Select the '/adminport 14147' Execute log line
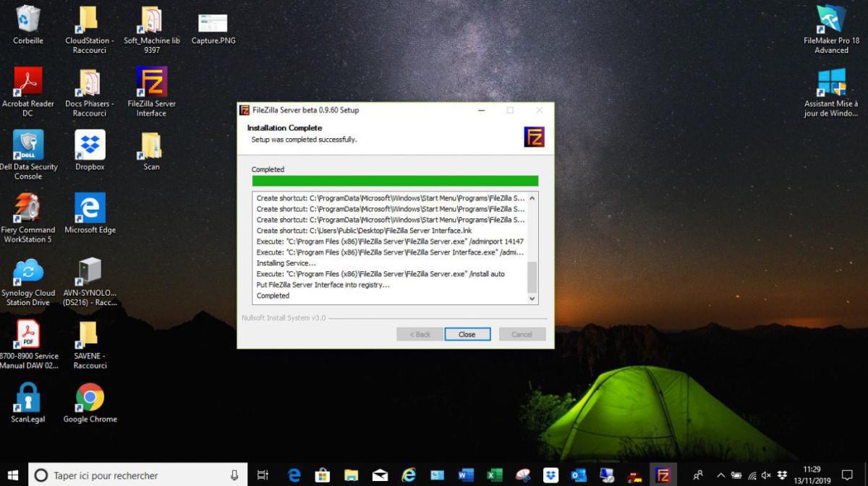 [x=390, y=242]
